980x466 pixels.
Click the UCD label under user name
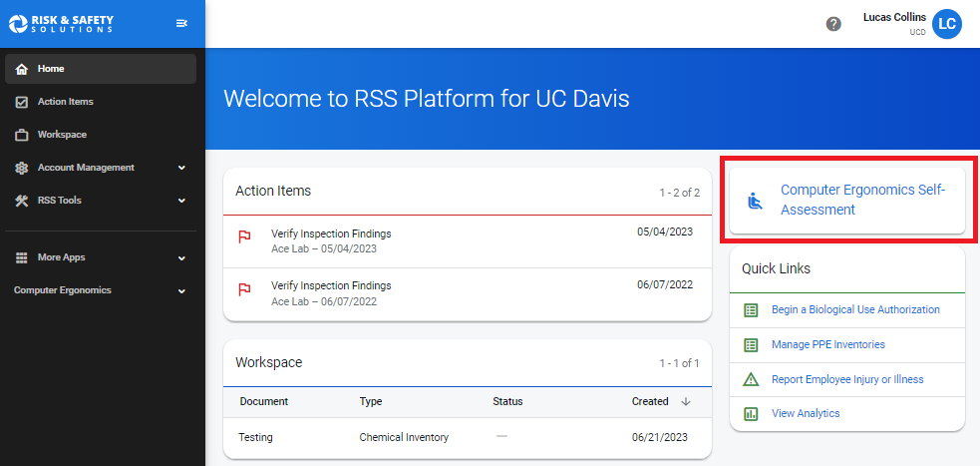click(x=917, y=32)
